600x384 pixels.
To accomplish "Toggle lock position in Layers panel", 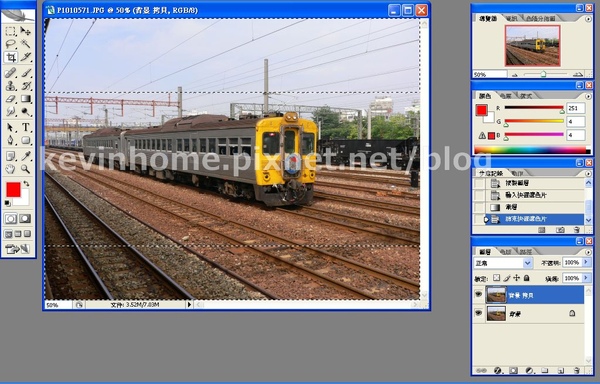I will (x=517, y=278).
